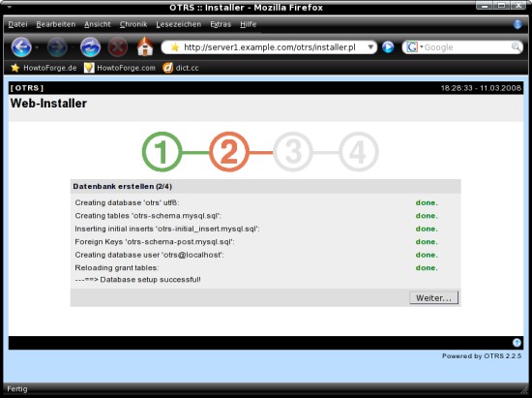532x398 pixels.
Task: Click the date and time in the header
Action: coord(481,88)
